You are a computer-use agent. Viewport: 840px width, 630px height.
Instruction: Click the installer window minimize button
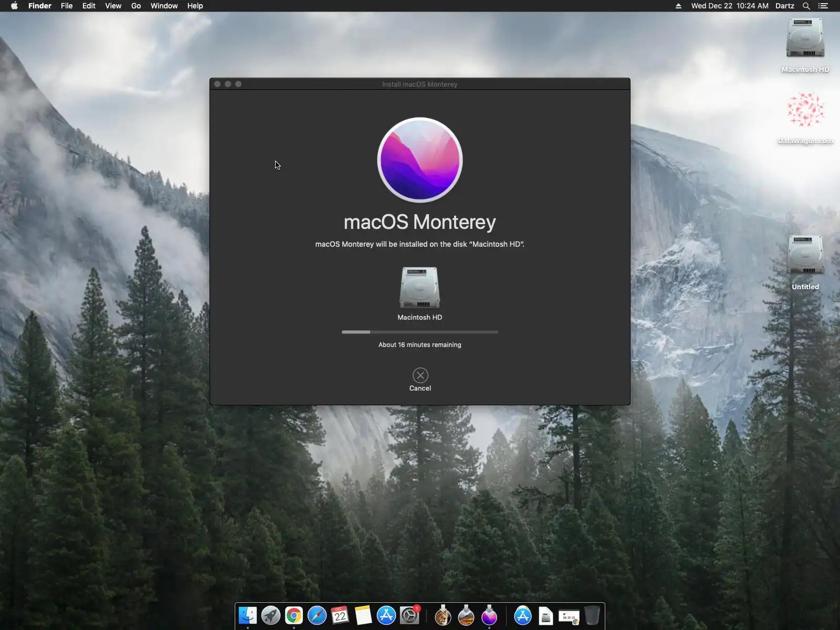(228, 84)
